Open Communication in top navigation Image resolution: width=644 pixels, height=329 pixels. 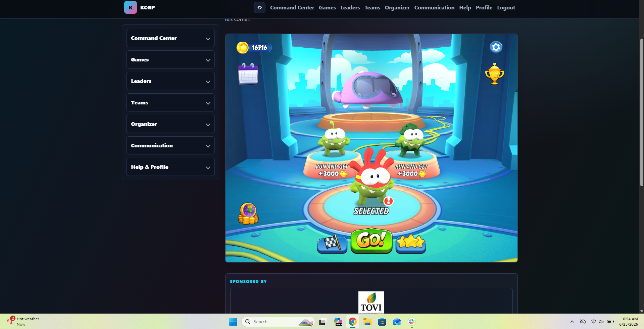(x=434, y=7)
